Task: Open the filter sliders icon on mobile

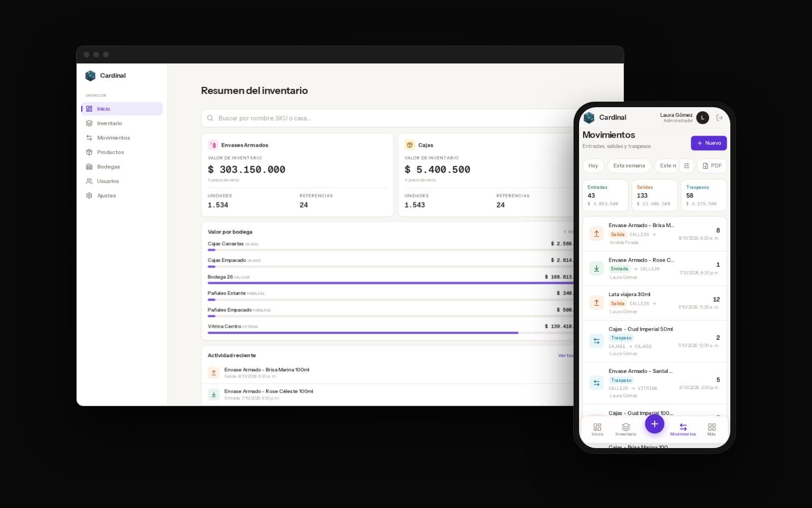Action: [x=686, y=166]
